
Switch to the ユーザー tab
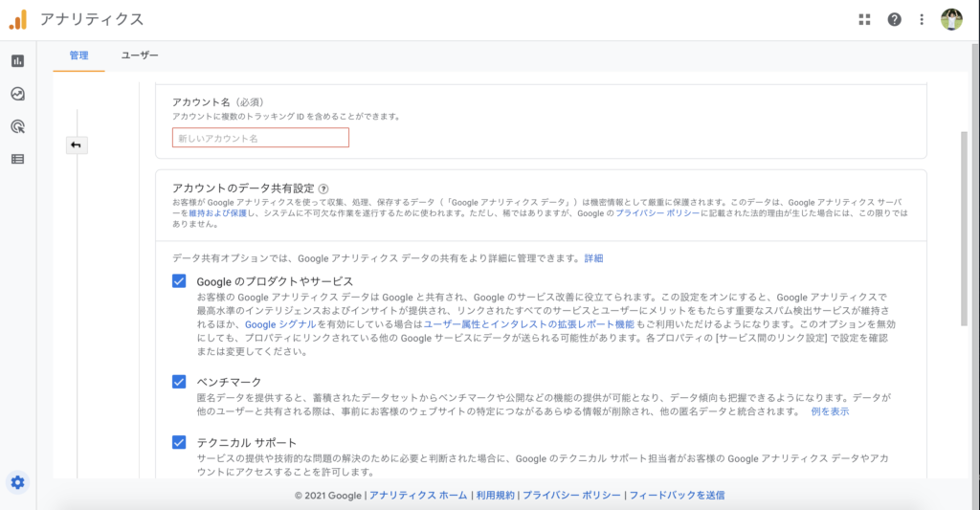(x=140, y=55)
